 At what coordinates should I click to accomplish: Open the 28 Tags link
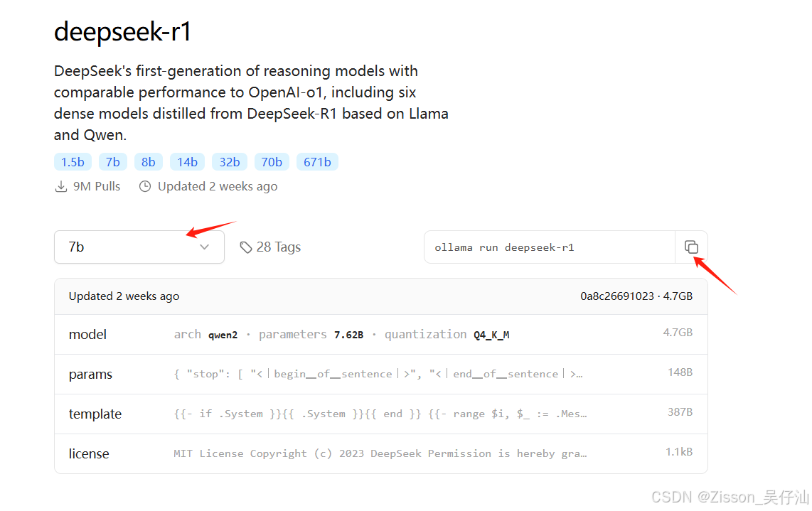(270, 247)
